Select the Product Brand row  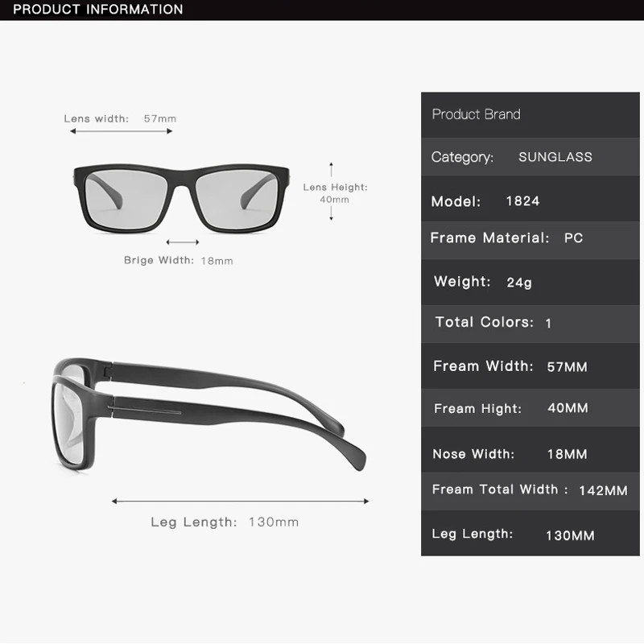[x=530, y=114]
